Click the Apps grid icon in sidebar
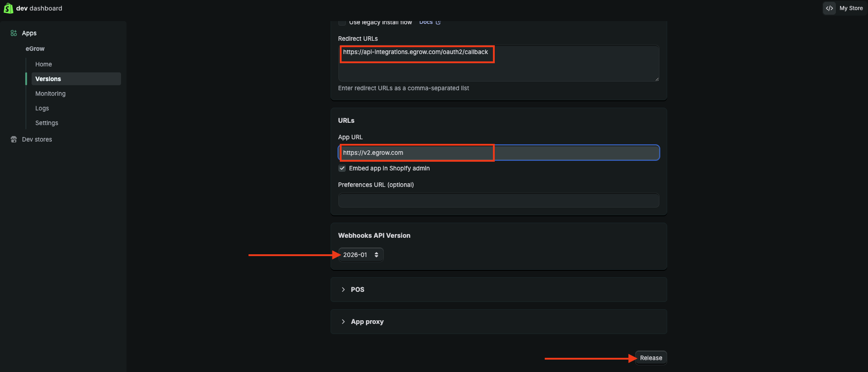The width and height of the screenshot is (868, 372). [14, 33]
